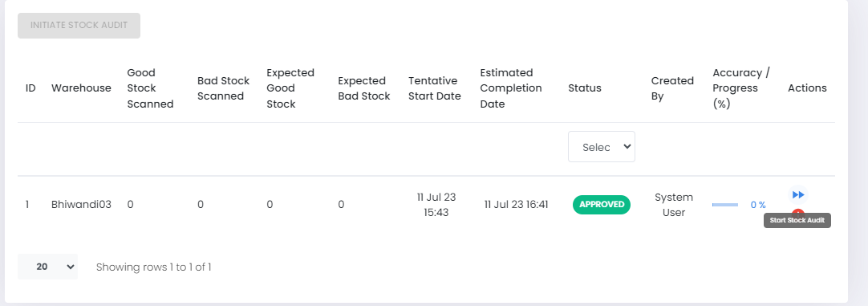Click the Bad Stock Scanned column header
868x306 pixels.
click(223, 88)
